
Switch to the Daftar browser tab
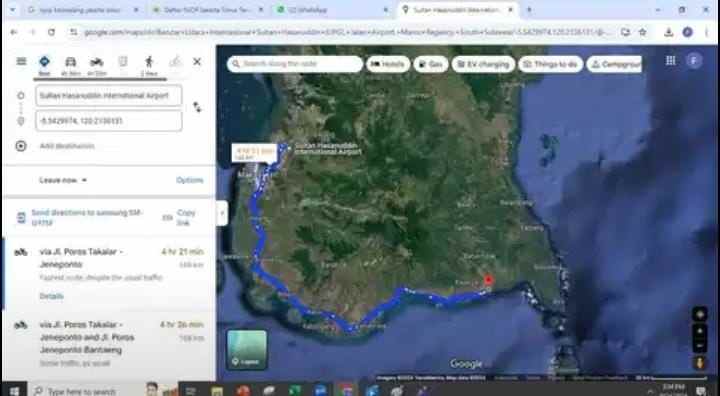click(209, 10)
